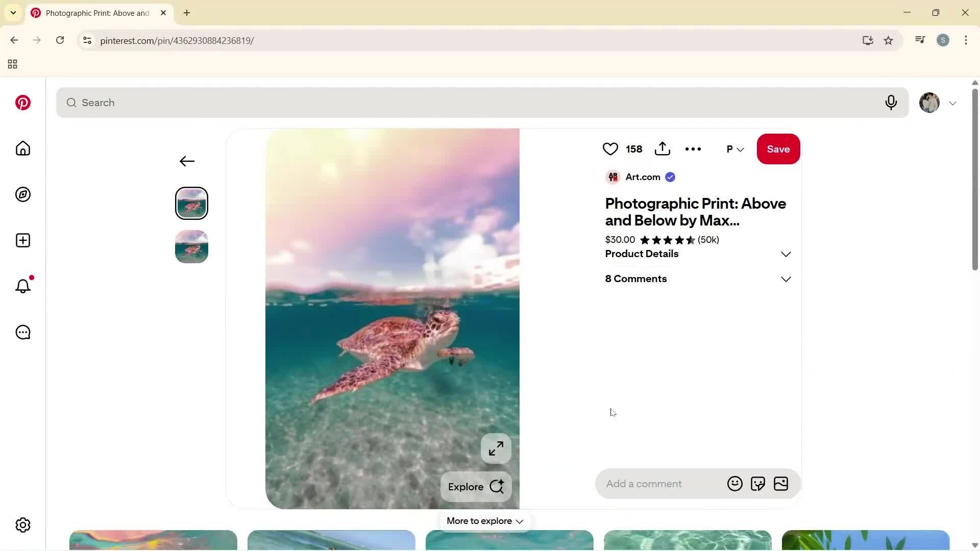Save the pin to a board
980x551 pixels.
(x=778, y=148)
